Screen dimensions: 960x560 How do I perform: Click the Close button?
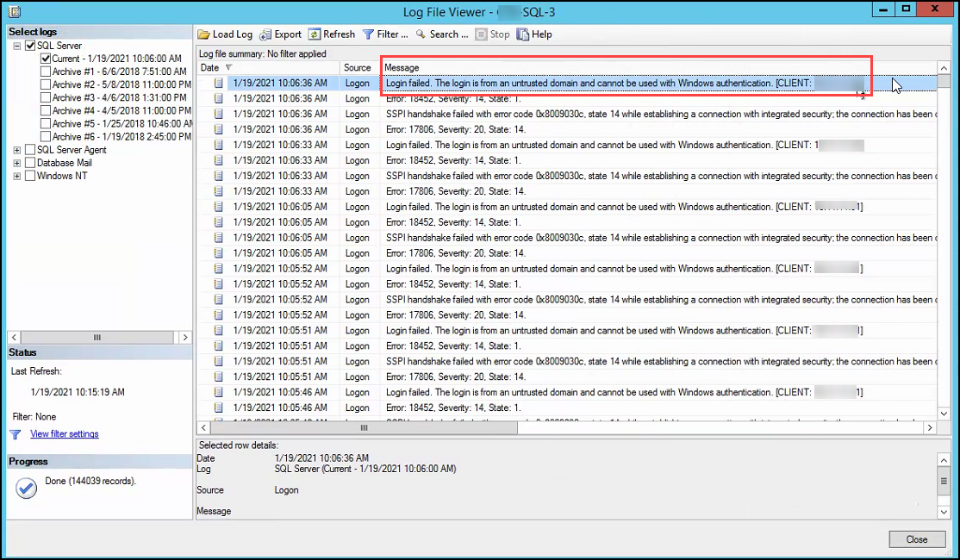click(x=917, y=539)
